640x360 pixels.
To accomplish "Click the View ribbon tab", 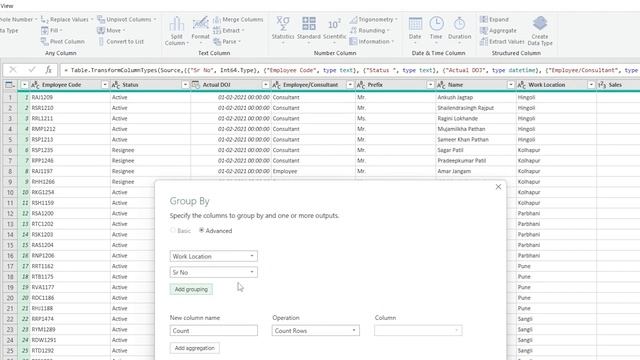I will coord(7,6).
